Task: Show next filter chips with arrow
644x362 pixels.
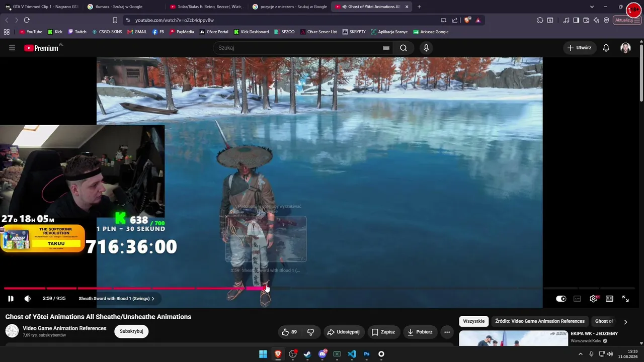Action: [x=625, y=321]
